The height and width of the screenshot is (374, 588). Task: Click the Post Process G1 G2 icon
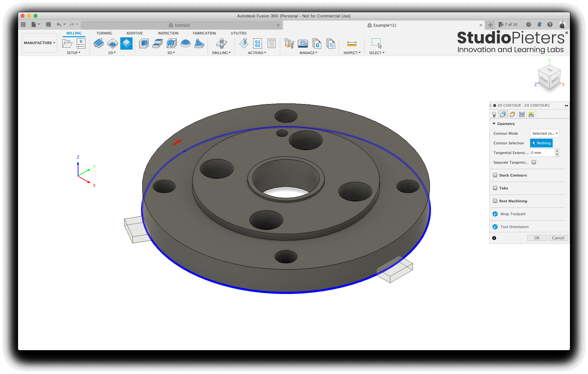258,43
